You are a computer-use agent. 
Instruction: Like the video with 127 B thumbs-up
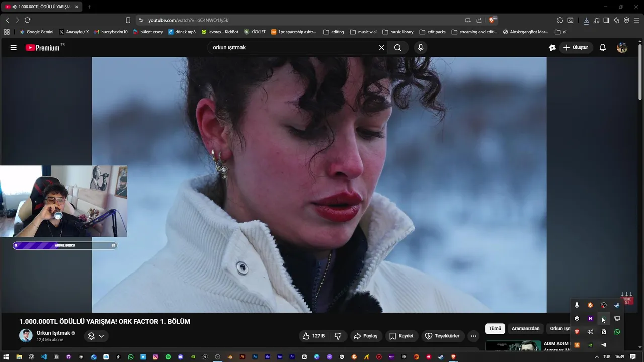(x=313, y=336)
